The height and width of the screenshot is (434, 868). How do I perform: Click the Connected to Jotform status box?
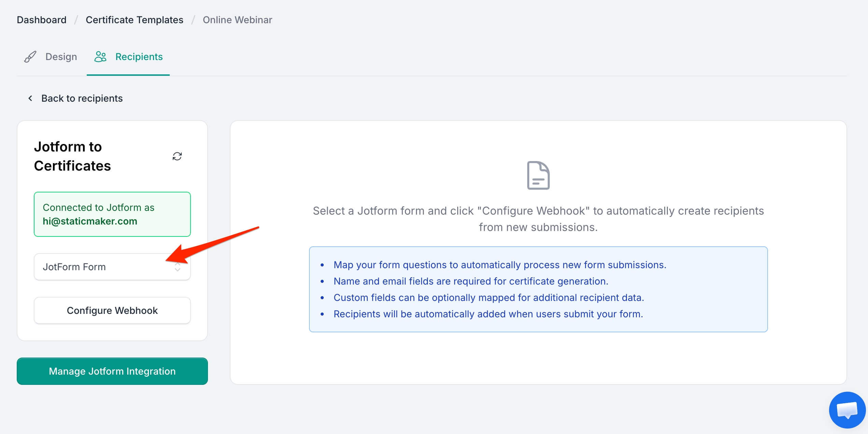point(112,214)
